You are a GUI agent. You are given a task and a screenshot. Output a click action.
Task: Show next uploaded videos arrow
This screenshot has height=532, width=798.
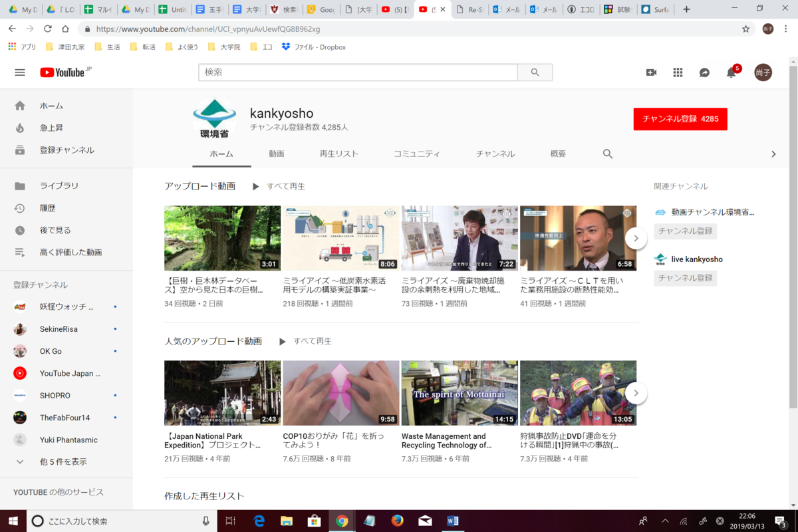636,237
